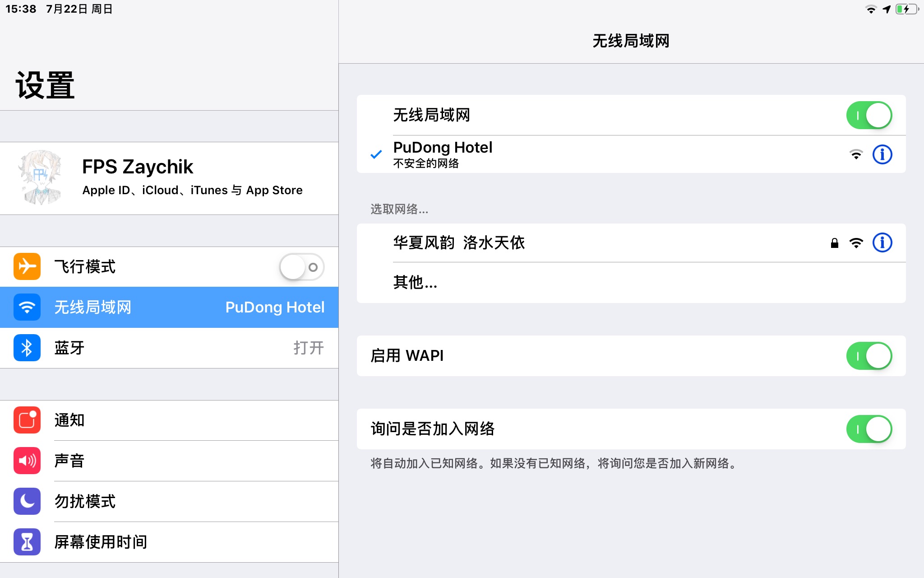Tap the Airplane Mode orange icon
This screenshot has height=578, width=924.
click(x=27, y=266)
